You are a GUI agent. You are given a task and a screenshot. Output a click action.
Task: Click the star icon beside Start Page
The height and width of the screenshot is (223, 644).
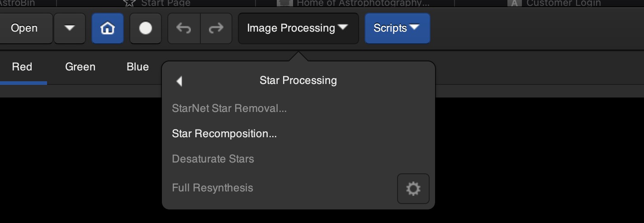129,3
